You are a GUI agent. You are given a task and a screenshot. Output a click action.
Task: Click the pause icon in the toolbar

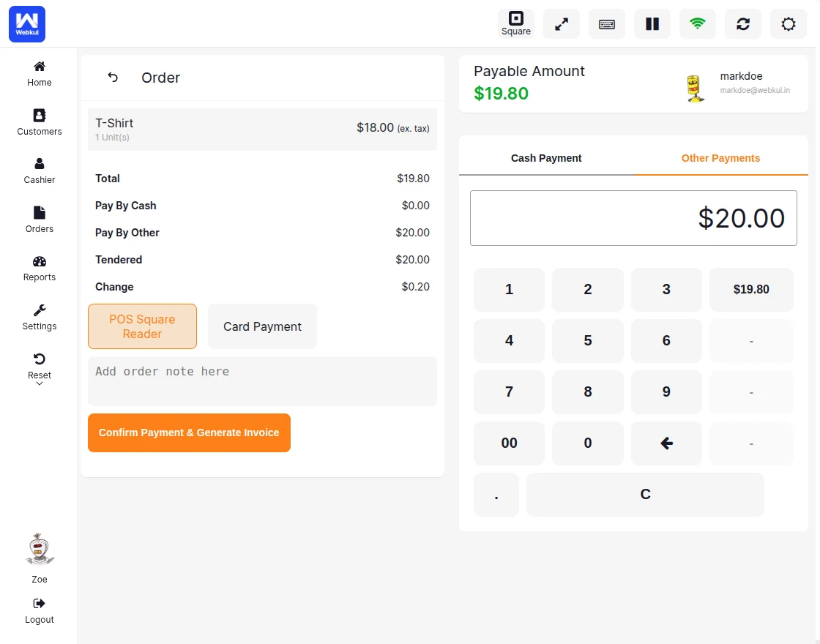[x=652, y=23]
